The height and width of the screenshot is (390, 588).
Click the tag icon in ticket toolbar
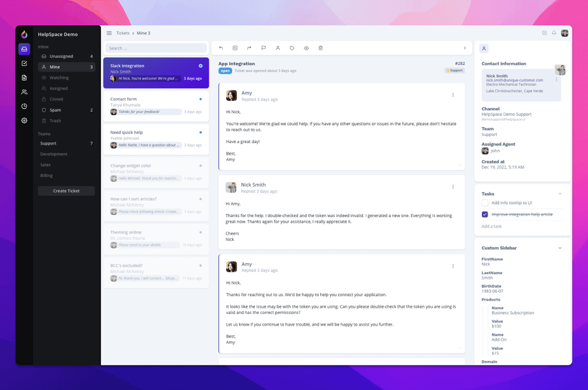[x=292, y=48]
